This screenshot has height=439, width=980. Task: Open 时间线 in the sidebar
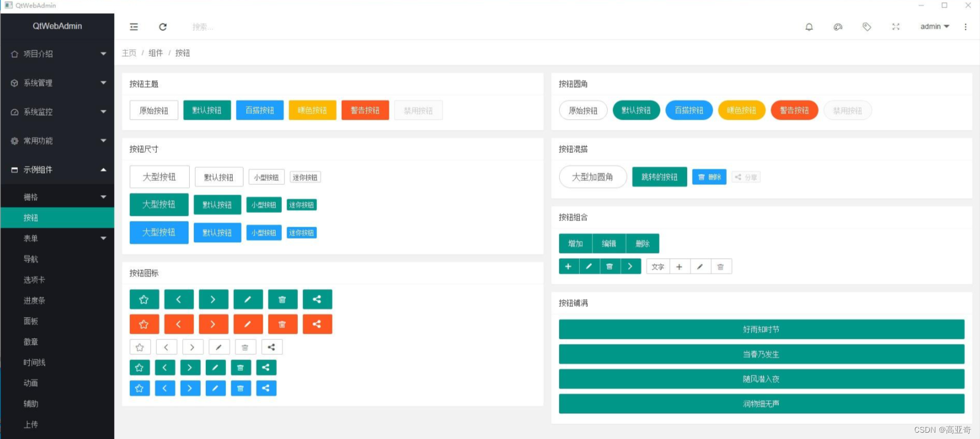click(57, 362)
